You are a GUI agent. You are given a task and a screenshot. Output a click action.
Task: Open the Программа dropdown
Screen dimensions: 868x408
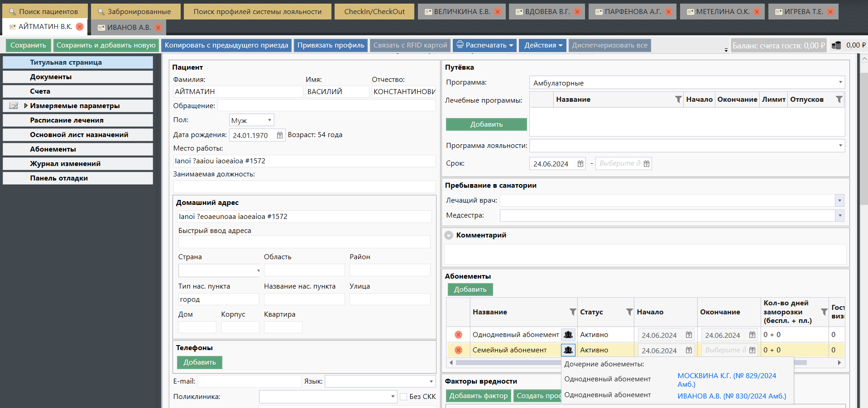[840, 82]
